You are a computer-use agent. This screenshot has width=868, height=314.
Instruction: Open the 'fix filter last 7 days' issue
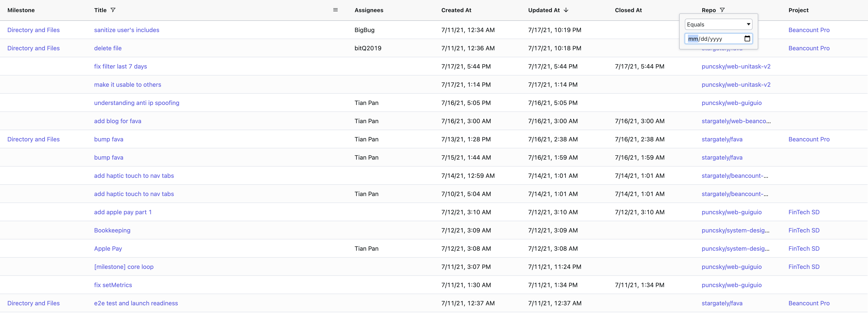[x=120, y=66]
